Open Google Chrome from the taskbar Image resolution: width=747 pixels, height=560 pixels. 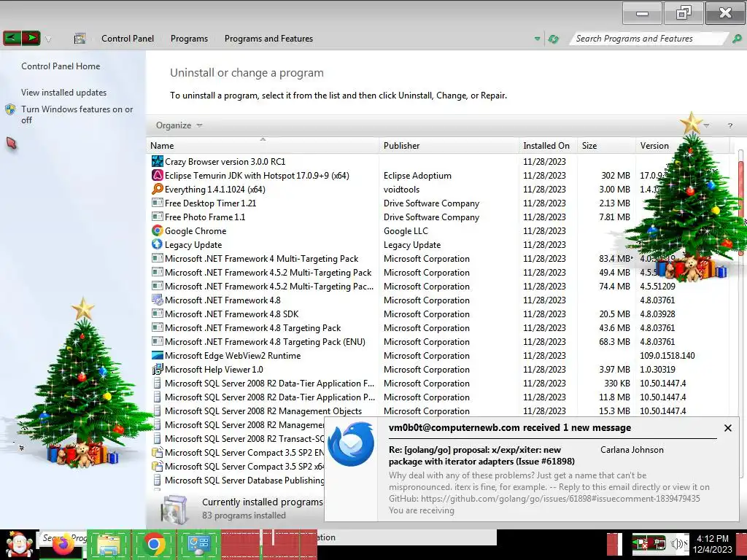click(x=153, y=544)
